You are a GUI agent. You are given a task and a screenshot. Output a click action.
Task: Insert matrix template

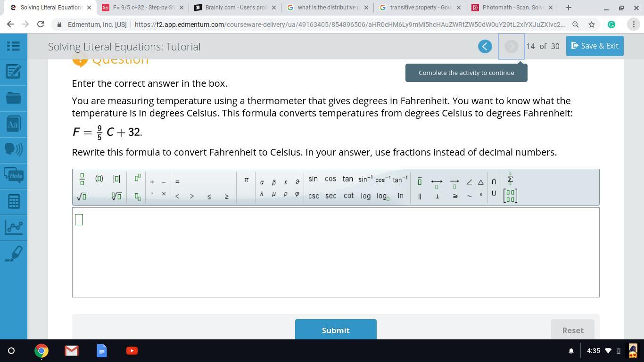(510, 196)
